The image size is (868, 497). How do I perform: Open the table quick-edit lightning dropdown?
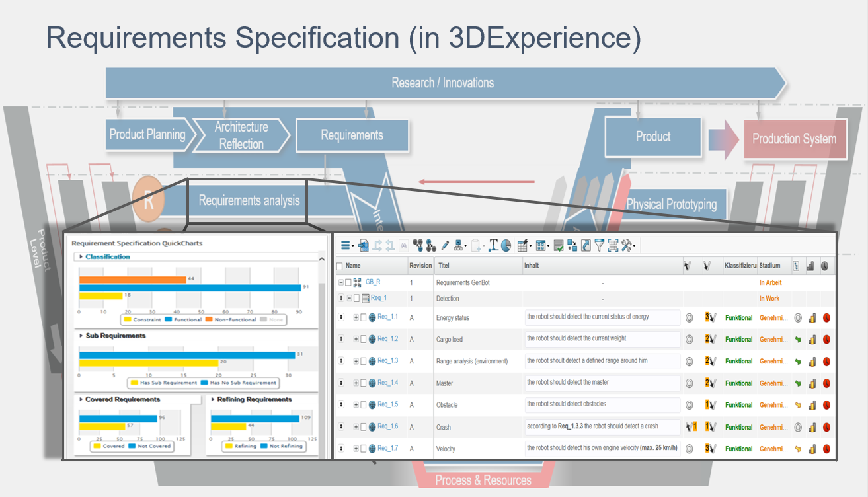525,245
